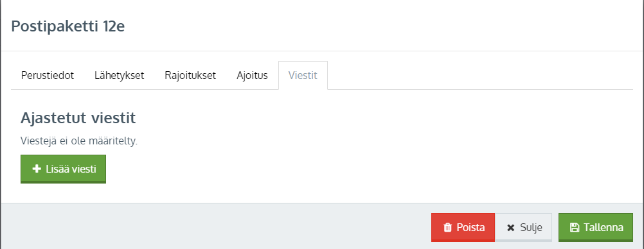This screenshot has height=249, width=644.
Task: Delete the item using the red Poista button
Action: (x=463, y=227)
